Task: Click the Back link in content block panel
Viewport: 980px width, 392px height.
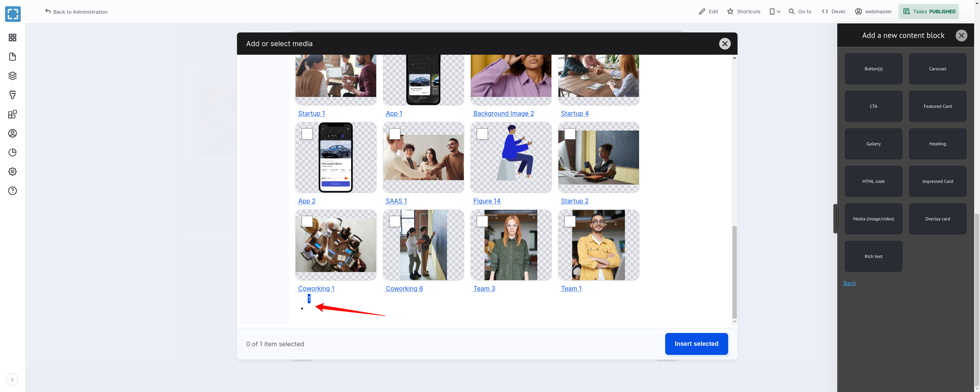Action: (x=849, y=283)
